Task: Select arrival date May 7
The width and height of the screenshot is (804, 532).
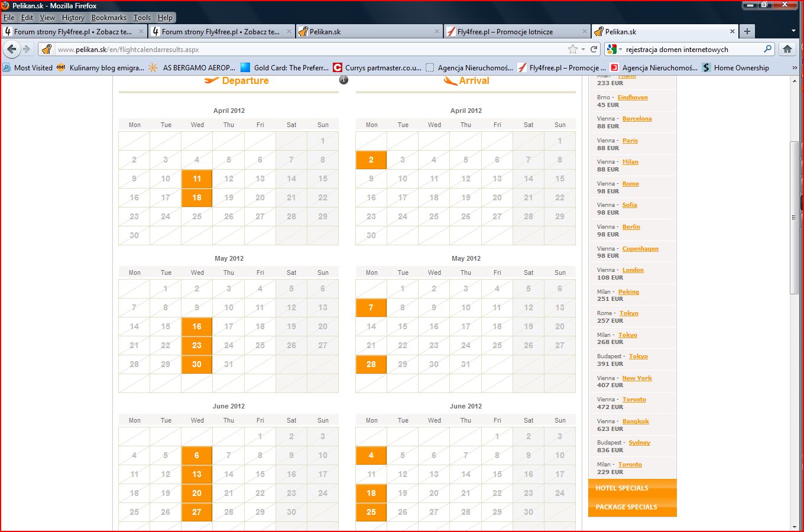Action: [x=371, y=307]
